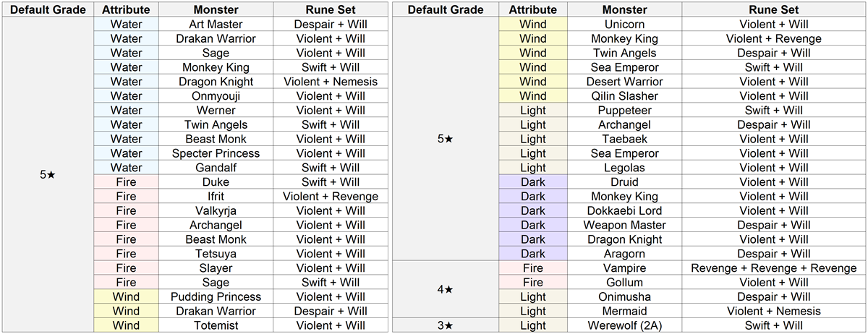Select the Revenge + Revenge + Revenge rune set
868x334 pixels.
[773, 268]
